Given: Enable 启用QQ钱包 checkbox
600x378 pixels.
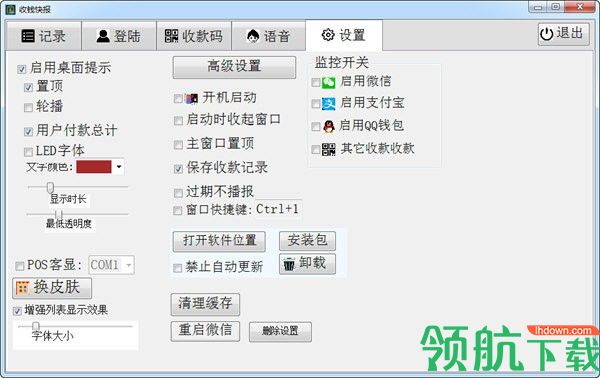Looking at the screenshot, I should [316, 127].
